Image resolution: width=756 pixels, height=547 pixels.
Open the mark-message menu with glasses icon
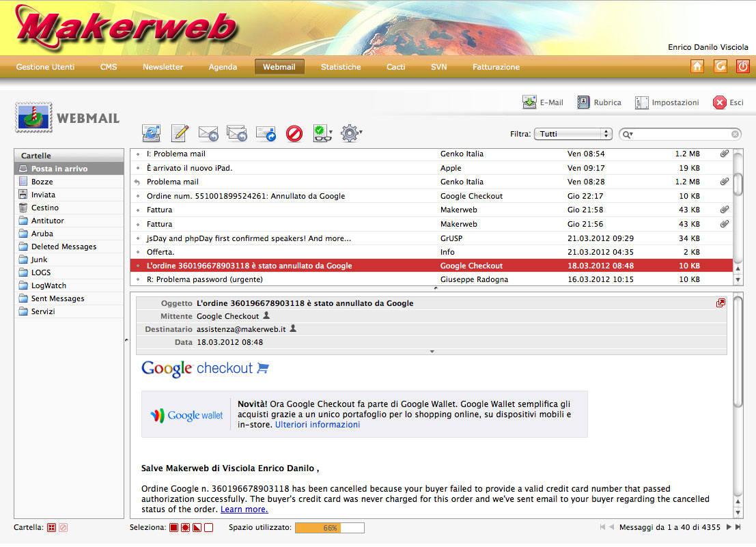[x=322, y=133]
